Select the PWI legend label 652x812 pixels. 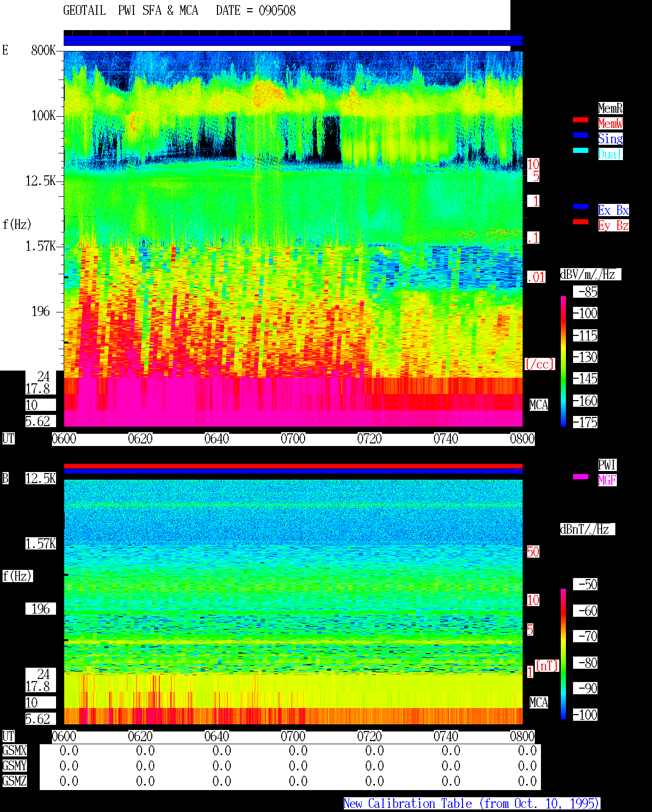607,465
